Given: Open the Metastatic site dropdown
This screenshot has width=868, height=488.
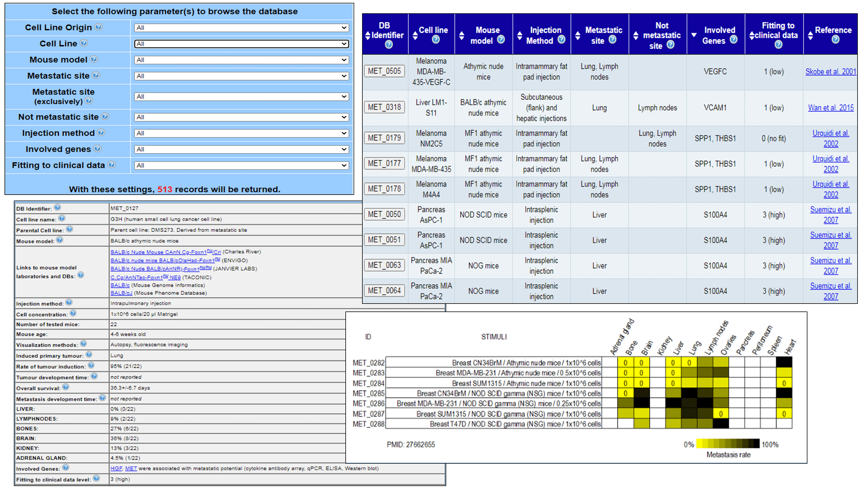Looking at the screenshot, I should [241, 76].
